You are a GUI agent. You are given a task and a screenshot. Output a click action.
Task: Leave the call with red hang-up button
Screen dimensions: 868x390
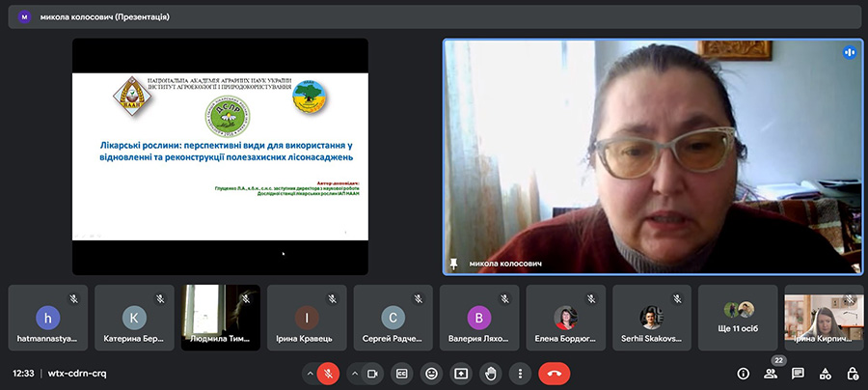tap(554, 374)
